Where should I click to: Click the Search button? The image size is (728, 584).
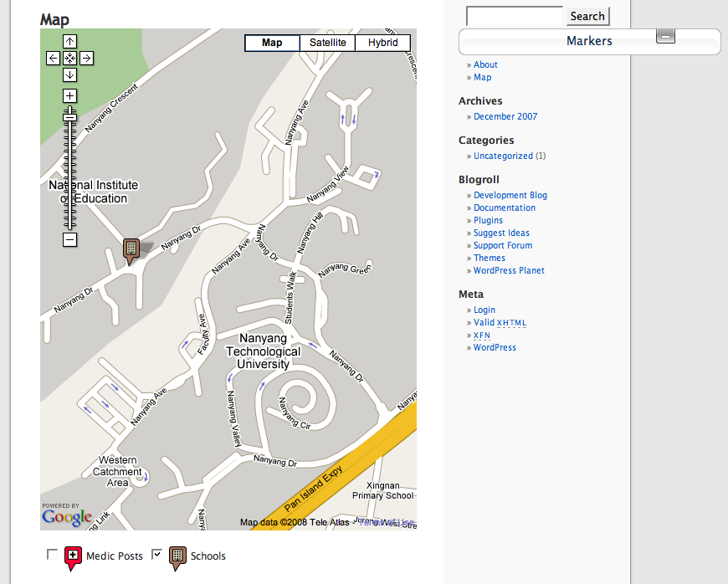pos(587,16)
